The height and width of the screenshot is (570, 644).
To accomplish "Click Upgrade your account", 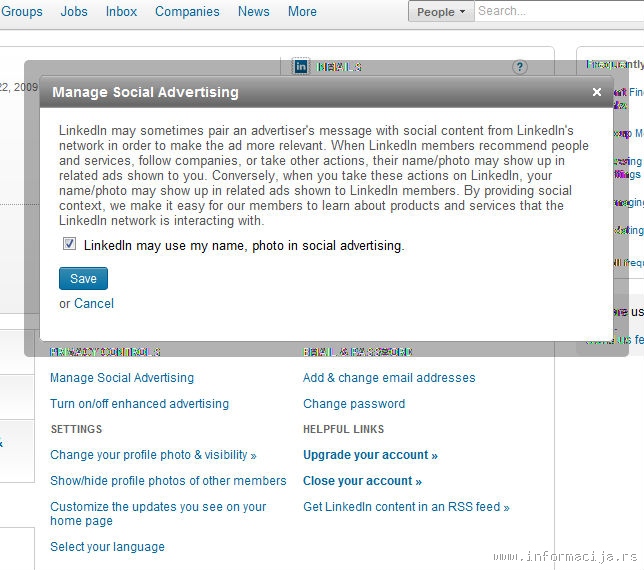I will point(370,455).
